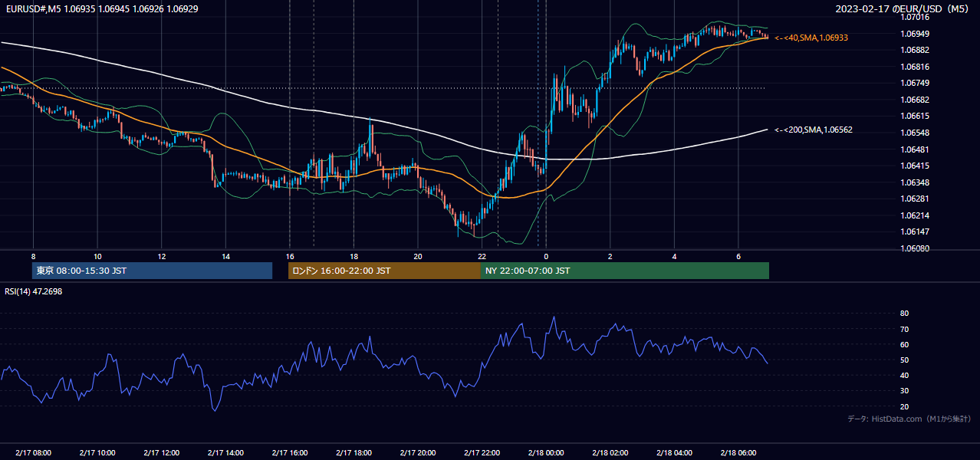
Task: Click the '2023-02-17 のEUR/USD (M5)' chart heading
Action: 903,8
